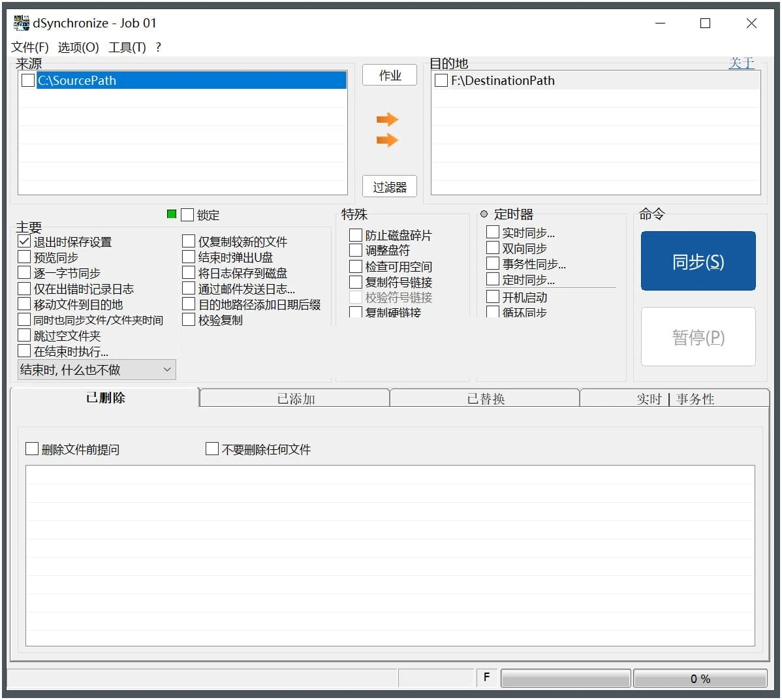The image size is (782, 700).
Task: Open the 工具(T) menu
Action: (127, 47)
